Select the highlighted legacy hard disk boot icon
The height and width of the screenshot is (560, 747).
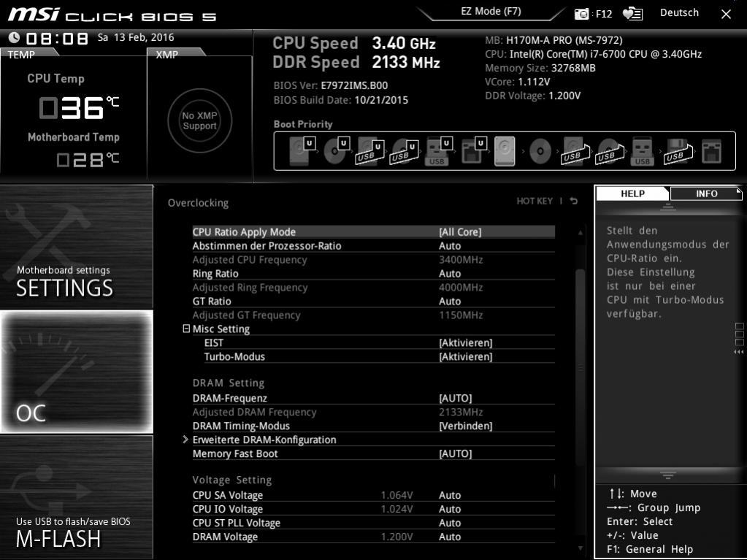pyautogui.click(x=505, y=151)
